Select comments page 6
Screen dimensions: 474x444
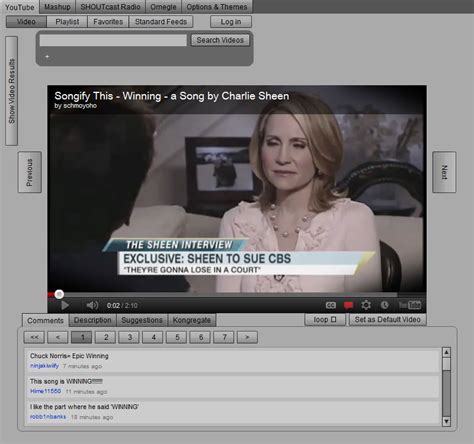coord(200,337)
